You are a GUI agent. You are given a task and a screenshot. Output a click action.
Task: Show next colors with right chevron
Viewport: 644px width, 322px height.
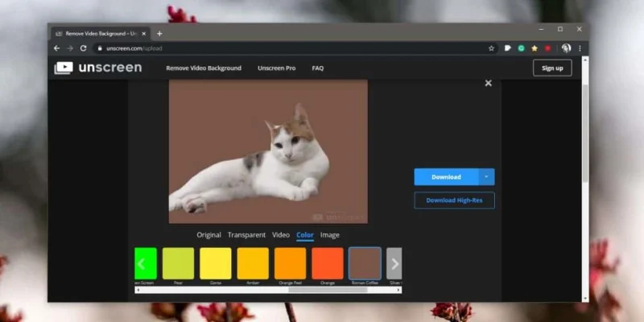click(x=394, y=263)
